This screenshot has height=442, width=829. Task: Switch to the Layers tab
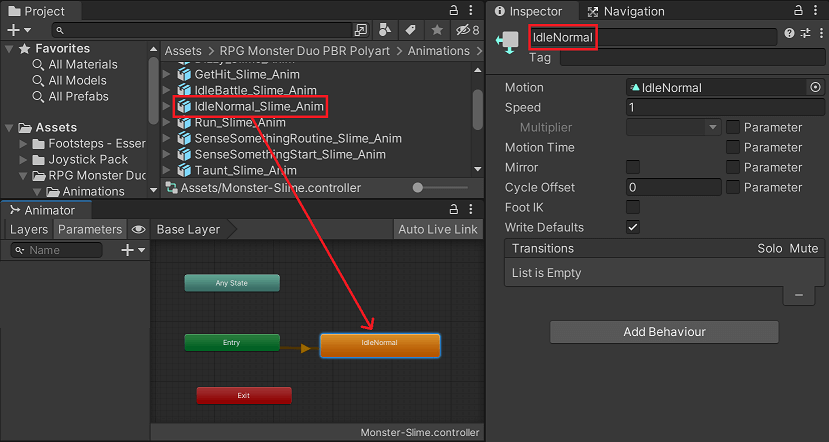[x=29, y=229]
